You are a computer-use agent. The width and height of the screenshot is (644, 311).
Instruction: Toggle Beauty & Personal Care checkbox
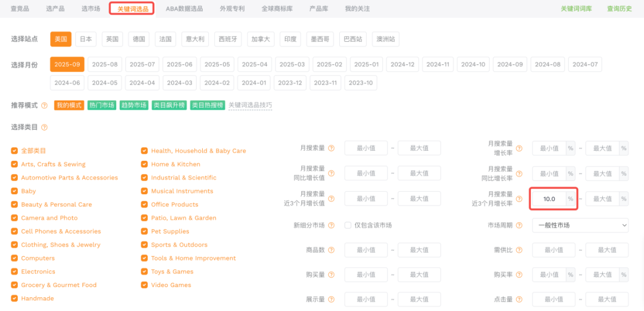[x=14, y=204]
